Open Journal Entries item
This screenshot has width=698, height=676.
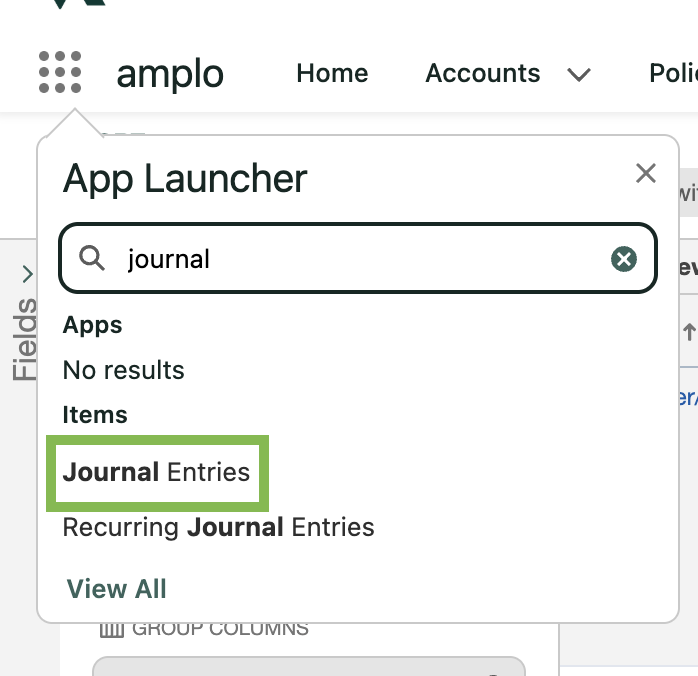(x=156, y=472)
